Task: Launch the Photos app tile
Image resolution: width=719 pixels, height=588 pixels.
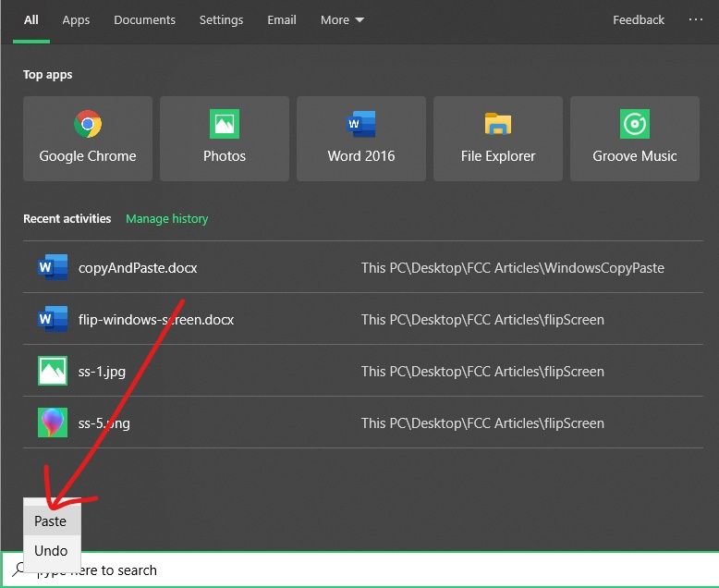Action: [x=225, y=138]
